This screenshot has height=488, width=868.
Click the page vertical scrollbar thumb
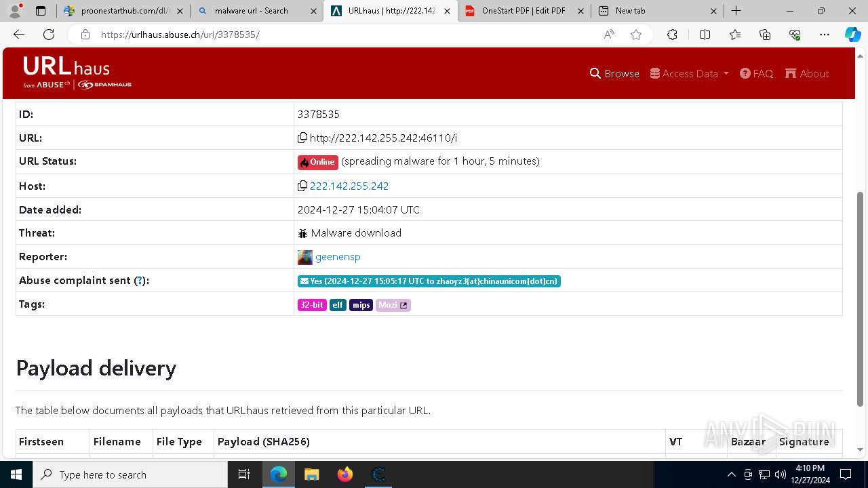(861, 298)
